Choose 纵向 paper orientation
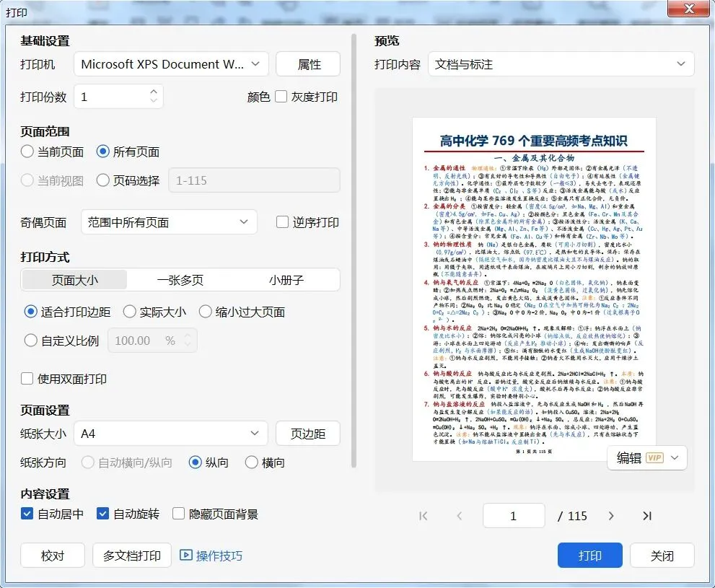The image size is (715, 588). 196,462
